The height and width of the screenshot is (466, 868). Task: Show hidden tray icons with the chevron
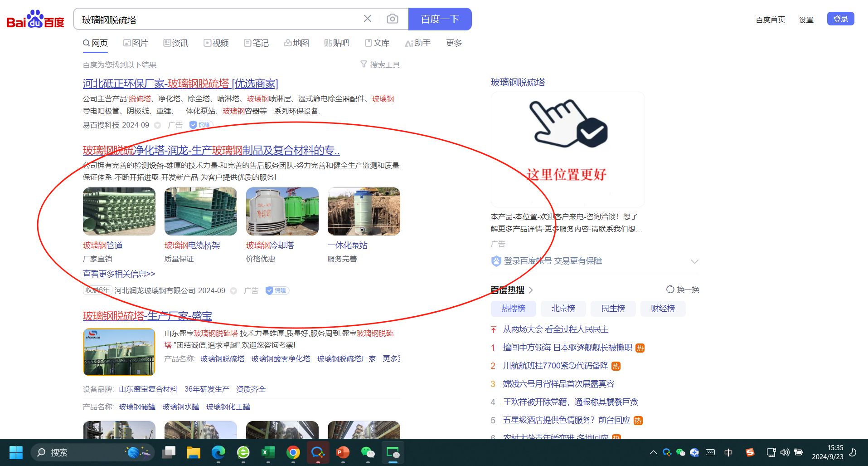tap(653, 452)
